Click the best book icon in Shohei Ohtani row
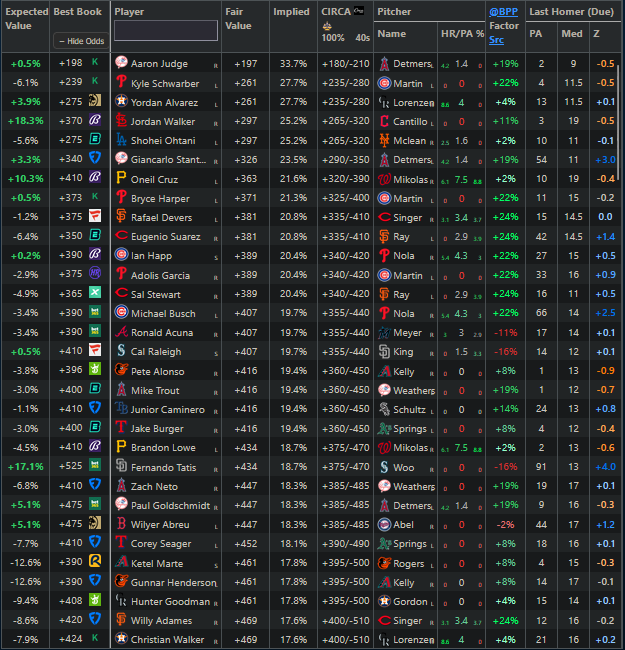This screenshot has width=625, height=650. click(x=95, y=139)
